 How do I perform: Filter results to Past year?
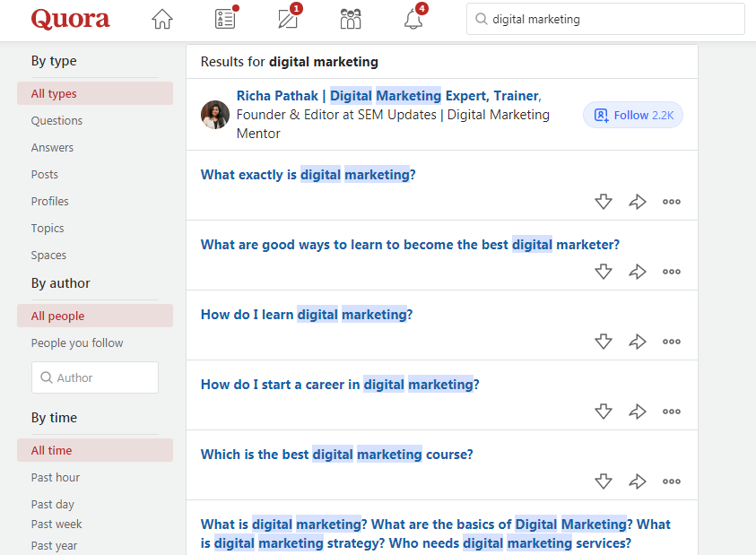[55, 546]
